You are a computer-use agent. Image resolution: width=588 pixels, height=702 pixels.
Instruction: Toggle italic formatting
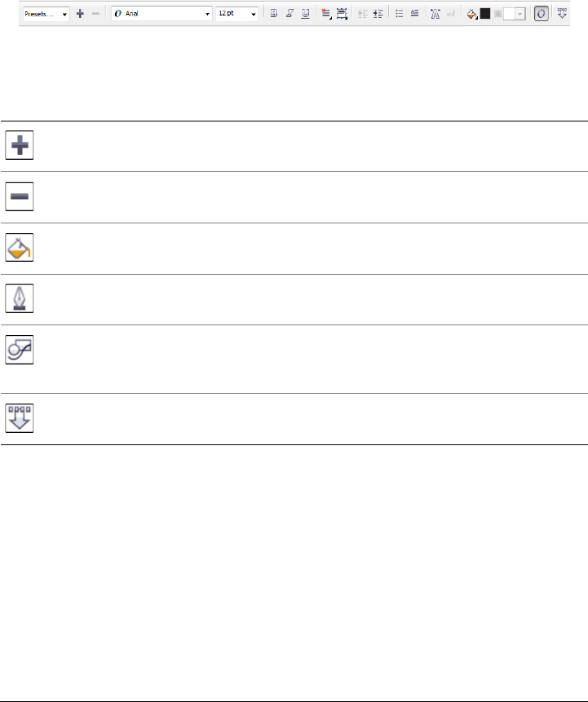coord(289,14)
